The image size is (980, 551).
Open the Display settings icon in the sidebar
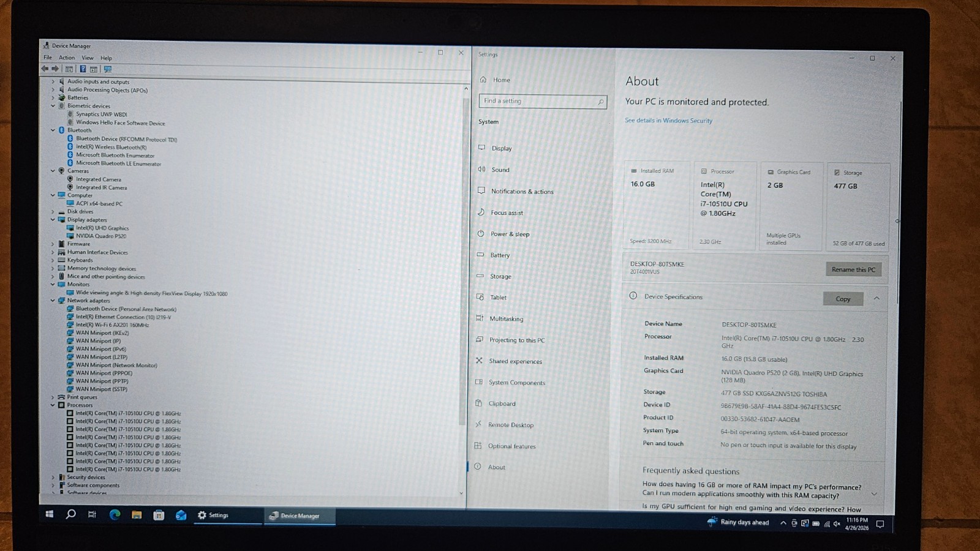[482, 148]
